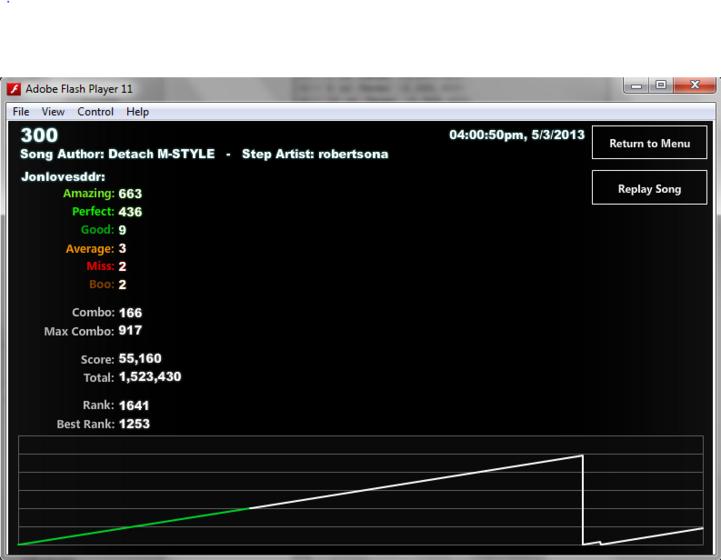The image size is (721, 560).
Task: Click the Perfect count 436
Action: 130,212
